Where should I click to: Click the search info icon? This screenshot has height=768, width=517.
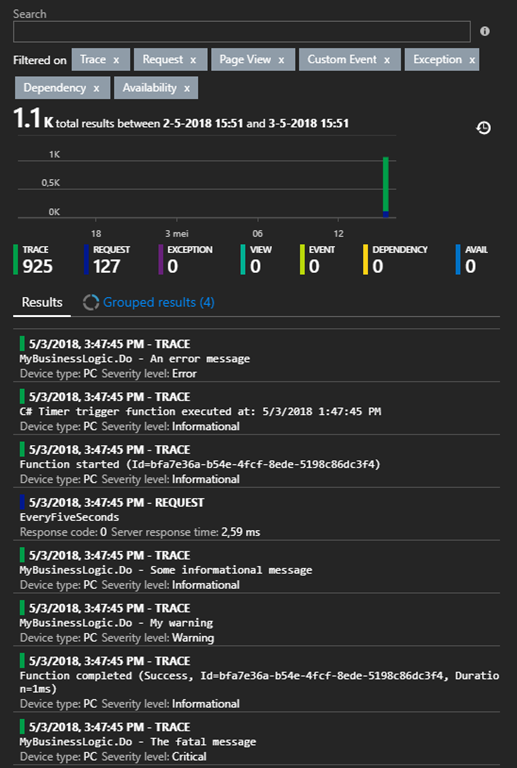coord(485,31)
